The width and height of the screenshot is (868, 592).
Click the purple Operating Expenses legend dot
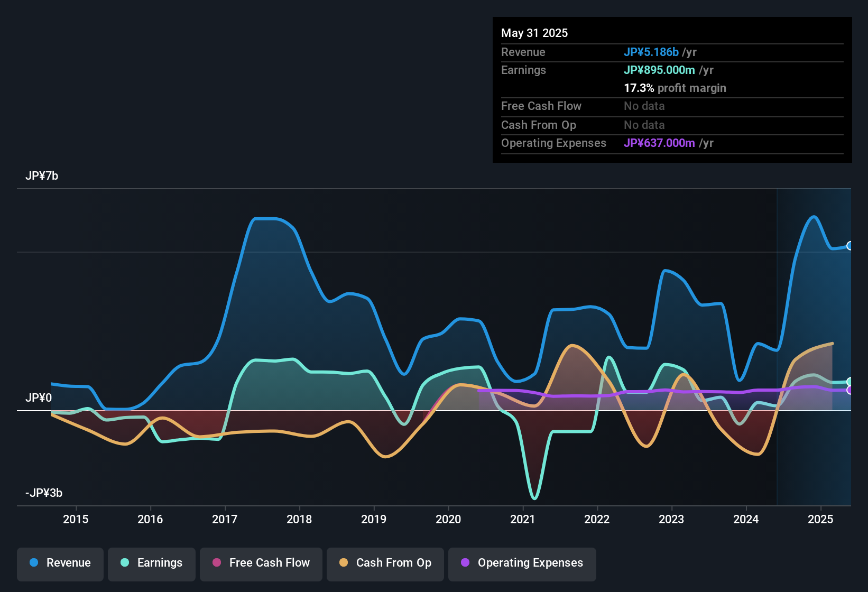[x=465, y=563]
